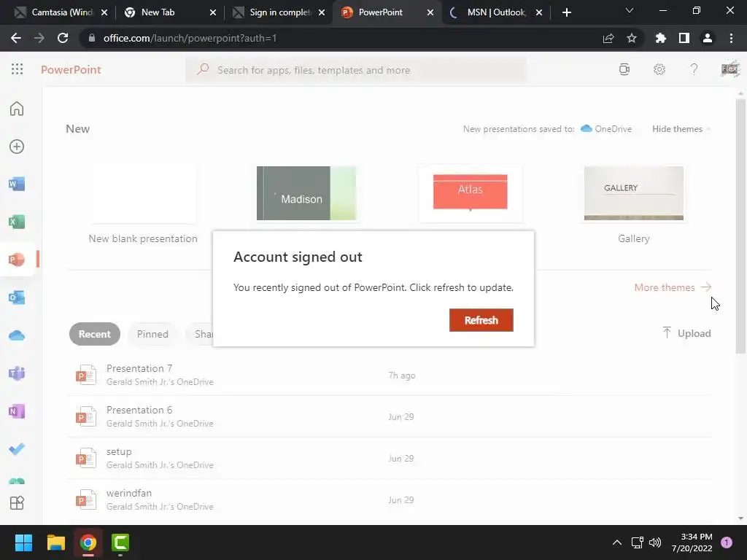This screenshot has width=747, height=560.
Task: Click the PowerPoint header title
Action: 71,70
